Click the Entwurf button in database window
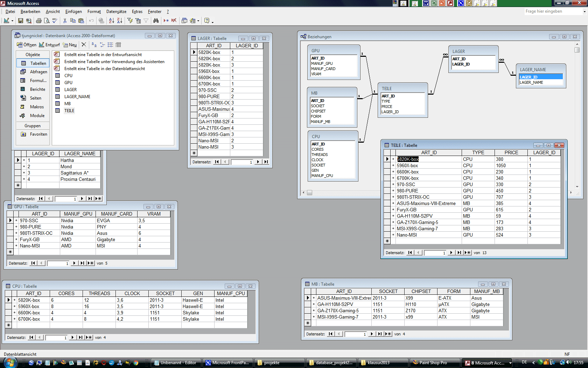588x368 pixels. click(x=49, y=45)
